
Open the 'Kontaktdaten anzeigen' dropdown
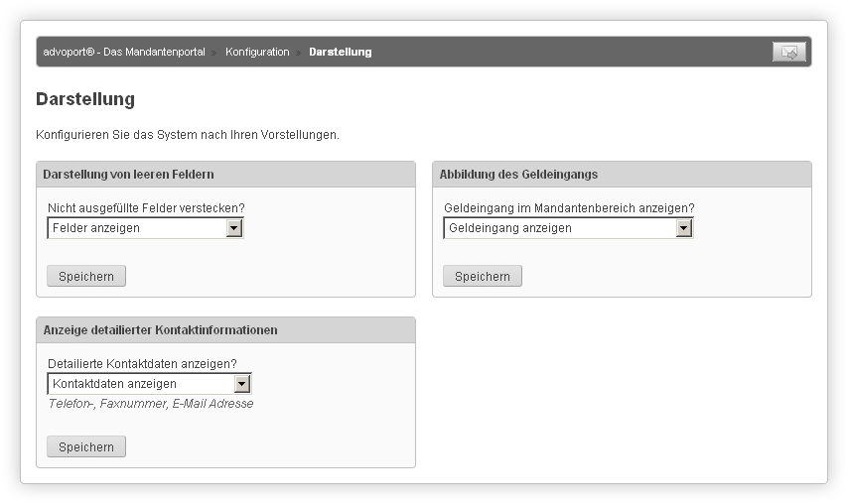(x=149, y=384)
